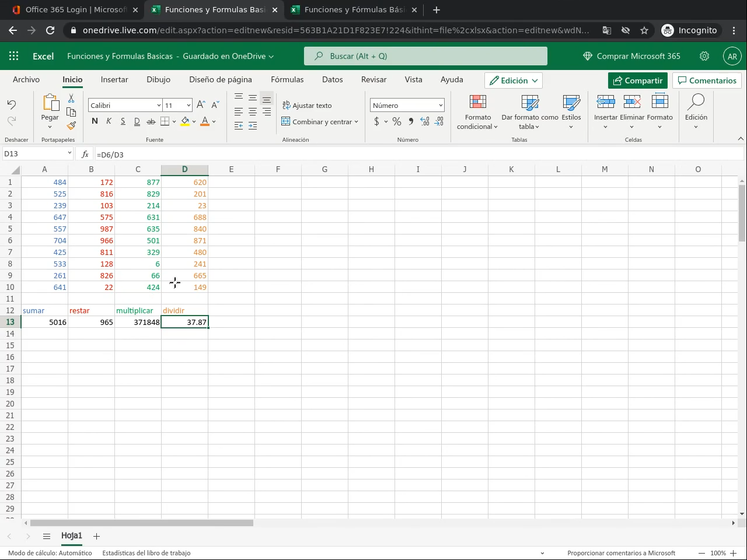This screenshot has height=560, width=747.
Task: Click the Formato condicional icon
Action: [477, 103]
